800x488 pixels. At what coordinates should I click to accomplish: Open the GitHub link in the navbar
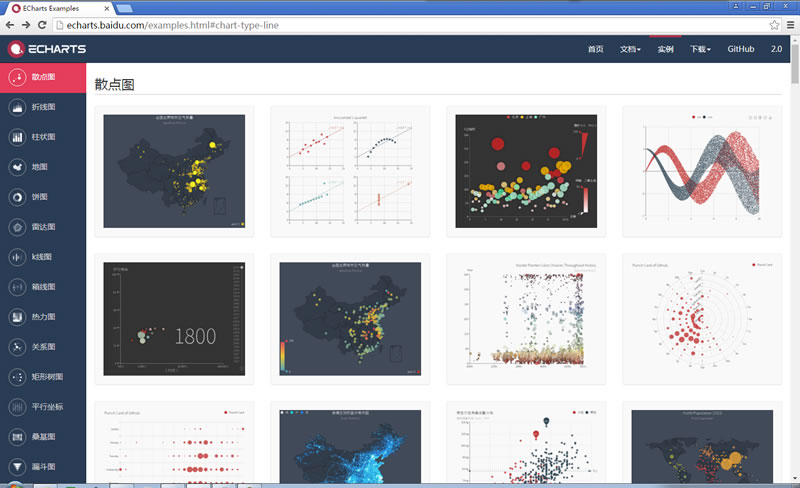[x=741, y=49]
